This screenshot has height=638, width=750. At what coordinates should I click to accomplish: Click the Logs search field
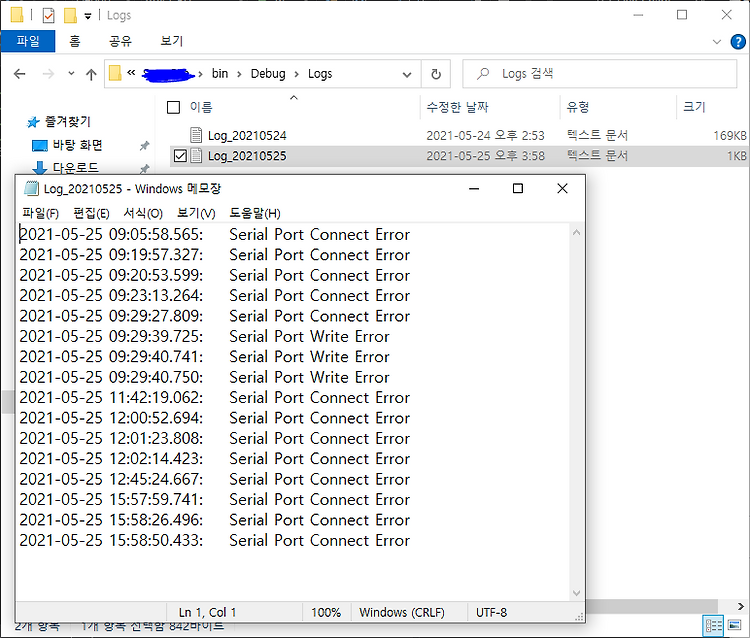pyautogui.click(x=599, y=74)
